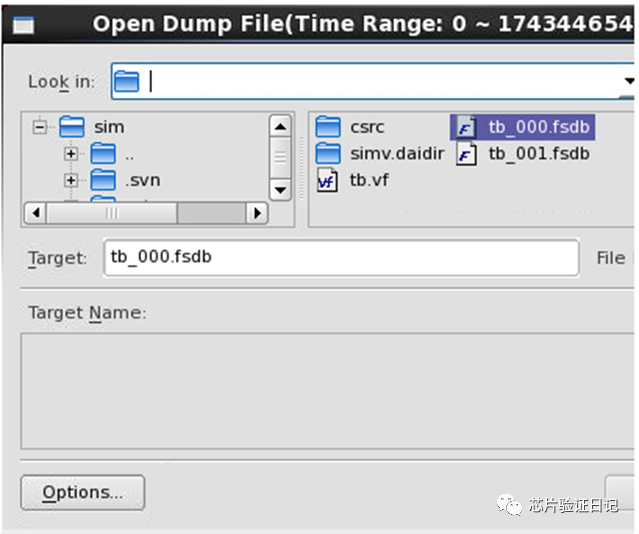Click the tb_001.fsdb file icon
The image size is (639, 534).
466,154
